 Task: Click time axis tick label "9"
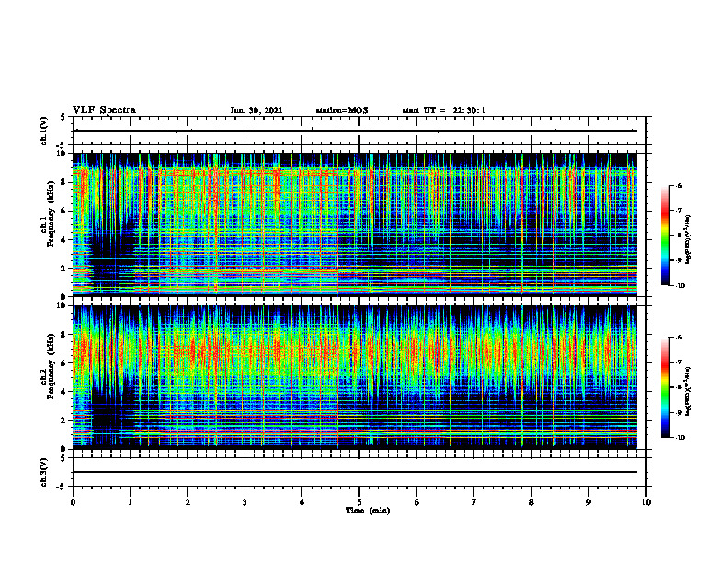(x=588, y=502)
